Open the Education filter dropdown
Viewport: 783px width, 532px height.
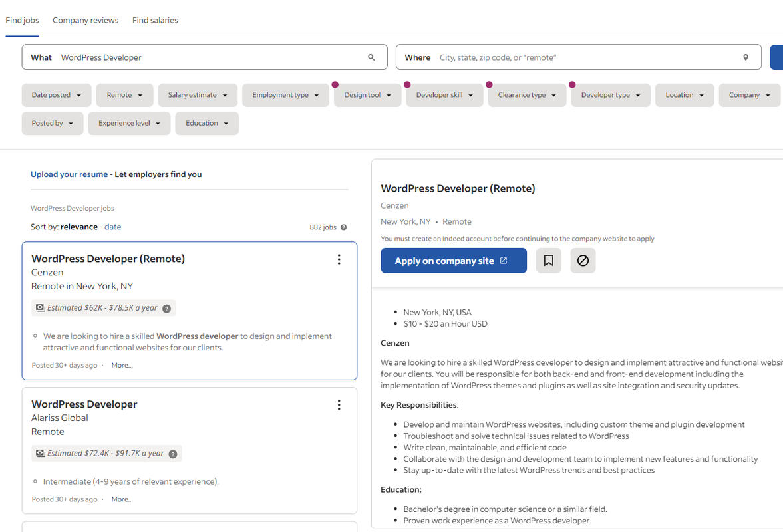[207, 123]
